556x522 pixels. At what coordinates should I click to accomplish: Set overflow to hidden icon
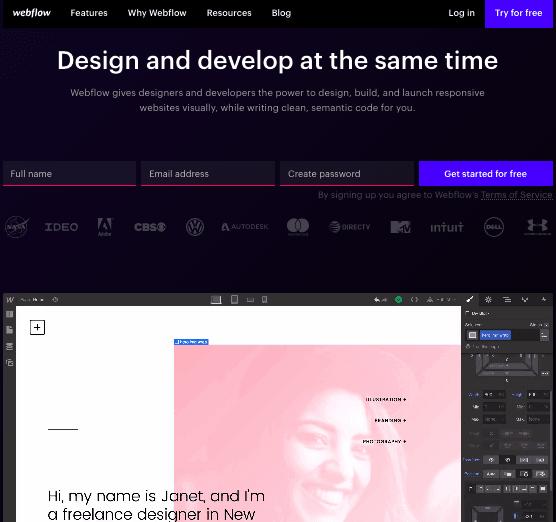pyautogui.click(x=507, y=460)
